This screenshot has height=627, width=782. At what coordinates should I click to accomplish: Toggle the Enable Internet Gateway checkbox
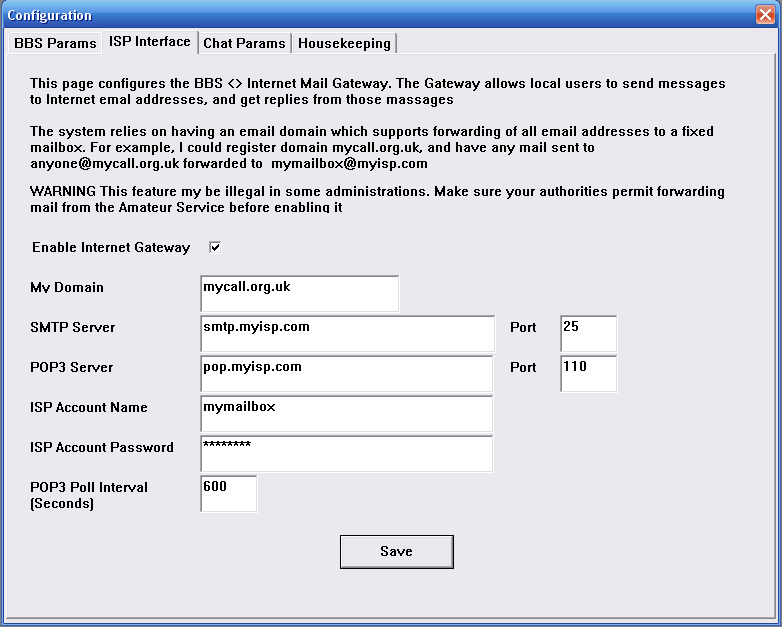click(x=215, y=247)
